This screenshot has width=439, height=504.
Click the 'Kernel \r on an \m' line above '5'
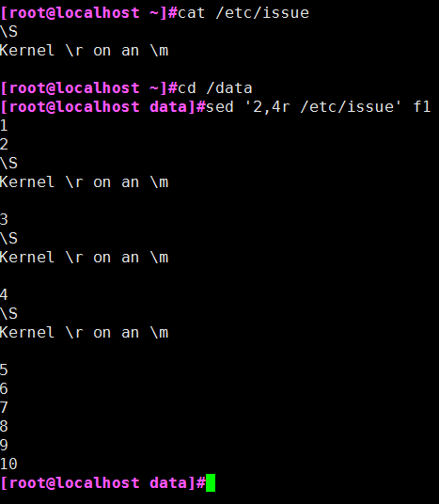85,332
